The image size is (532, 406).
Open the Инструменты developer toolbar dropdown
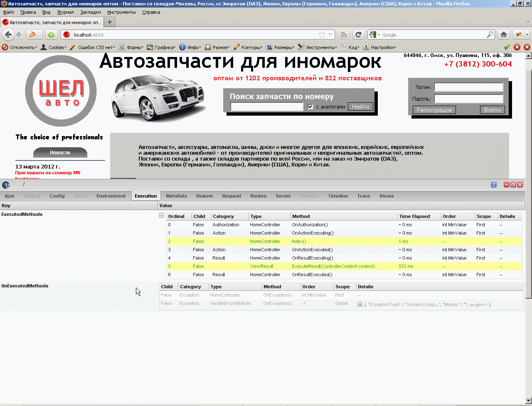pos(318,47)
